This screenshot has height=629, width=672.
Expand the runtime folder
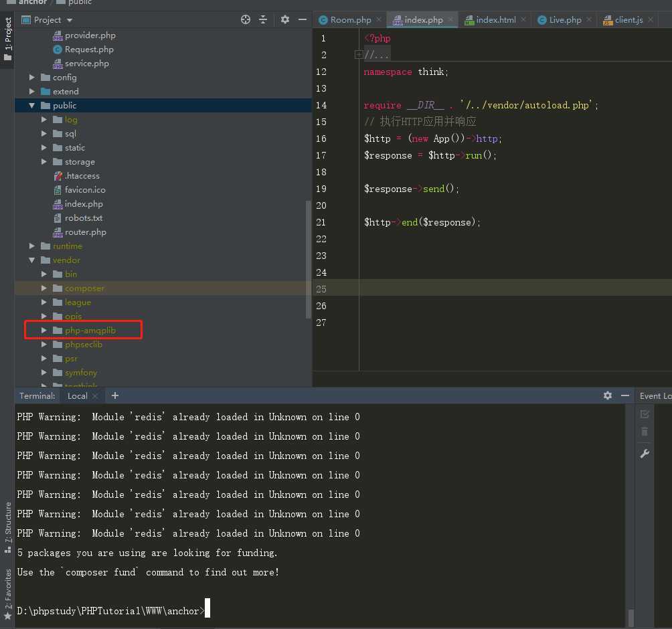click(x=31, y=246)
